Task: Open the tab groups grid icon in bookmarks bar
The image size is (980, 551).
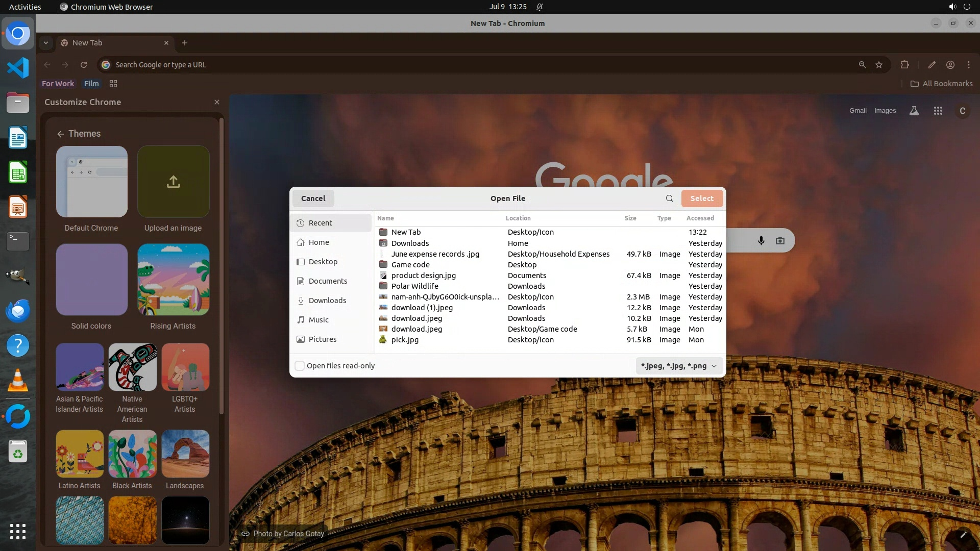Action: pos(113,84)
